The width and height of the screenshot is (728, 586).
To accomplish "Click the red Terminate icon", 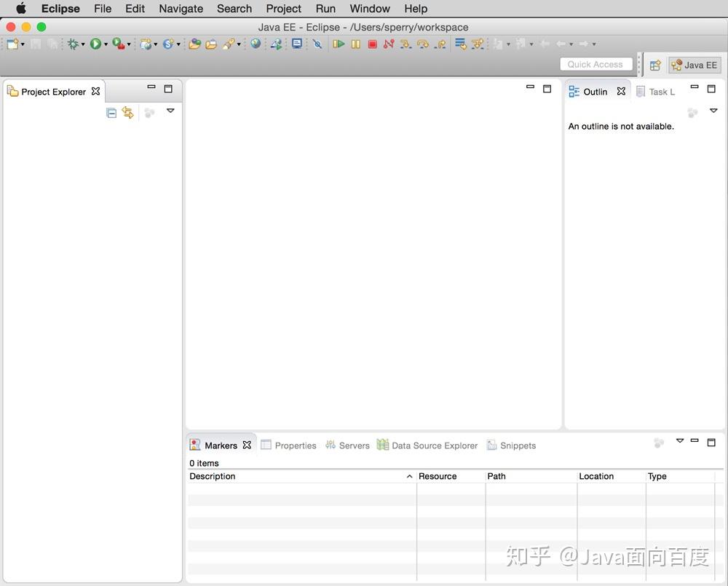I will 372,44.
